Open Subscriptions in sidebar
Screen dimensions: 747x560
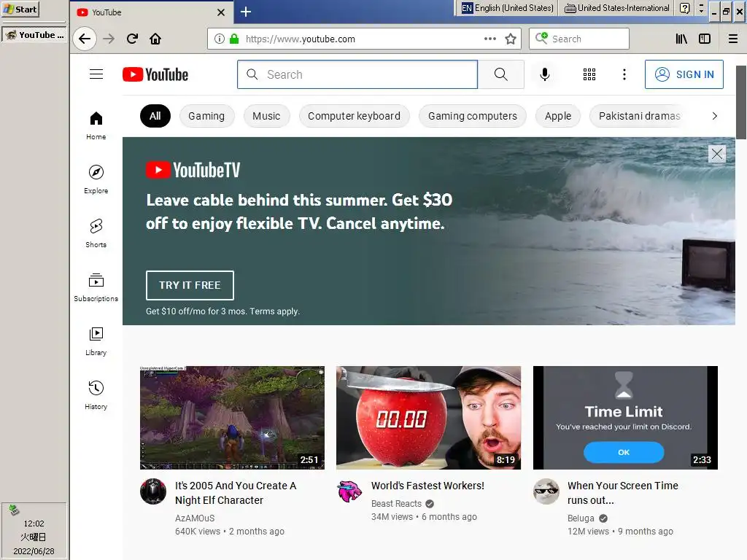pos(96,287)
